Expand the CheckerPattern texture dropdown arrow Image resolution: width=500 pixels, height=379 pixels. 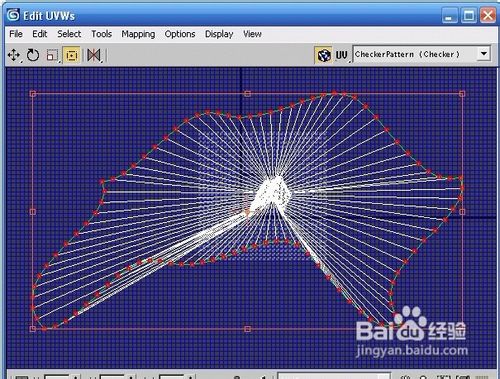click(x=484, y=54)
